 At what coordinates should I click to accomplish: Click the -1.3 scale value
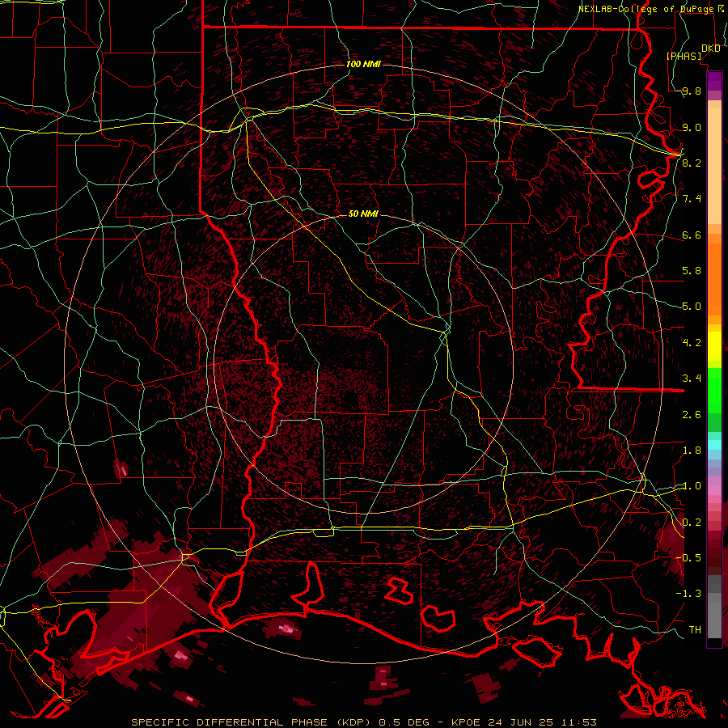point(688,594)
